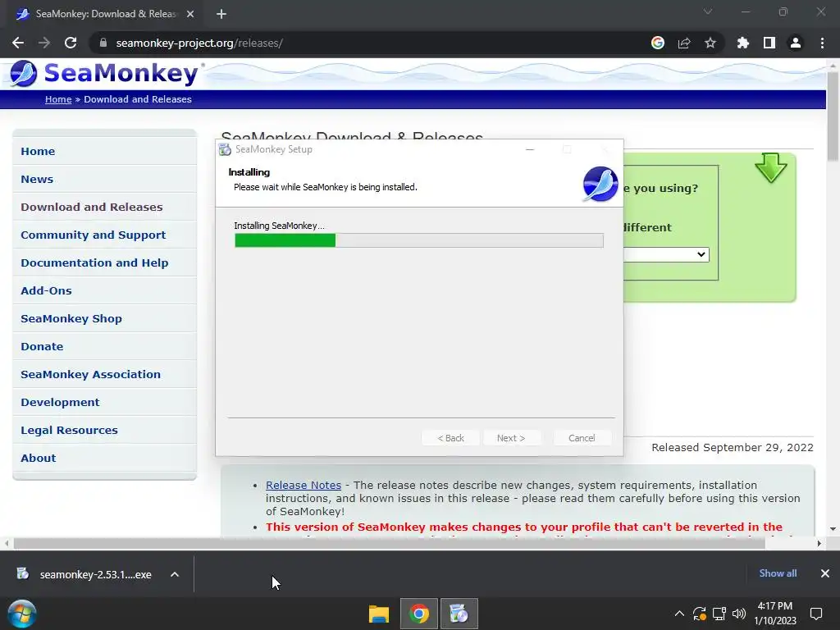Open a new browser tab
The height and width of the screenshot is (630, 840).
click(x=221, y=14)
